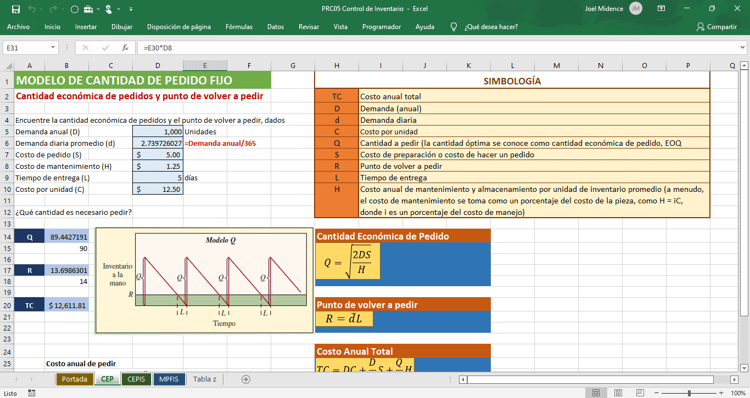
Task: Click the Compartir button
Action: (716, 27)
